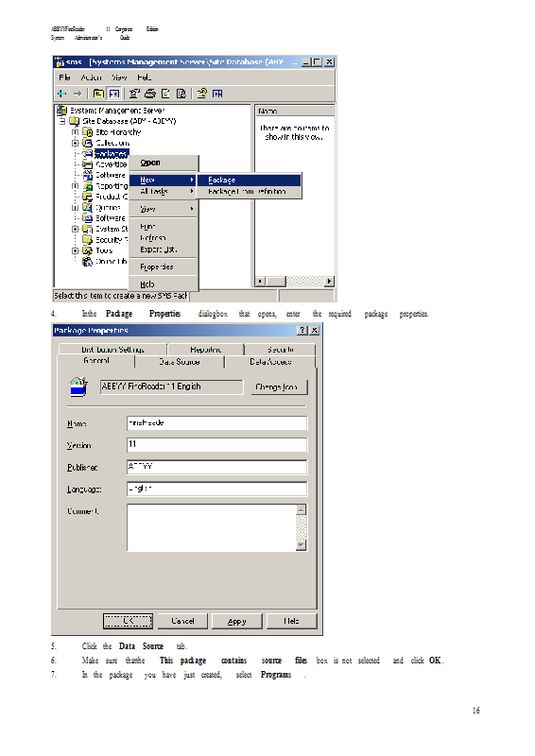This screenshot has height=756, width=535.
Task: Click the Apply button
Action: tap(237, 621)
